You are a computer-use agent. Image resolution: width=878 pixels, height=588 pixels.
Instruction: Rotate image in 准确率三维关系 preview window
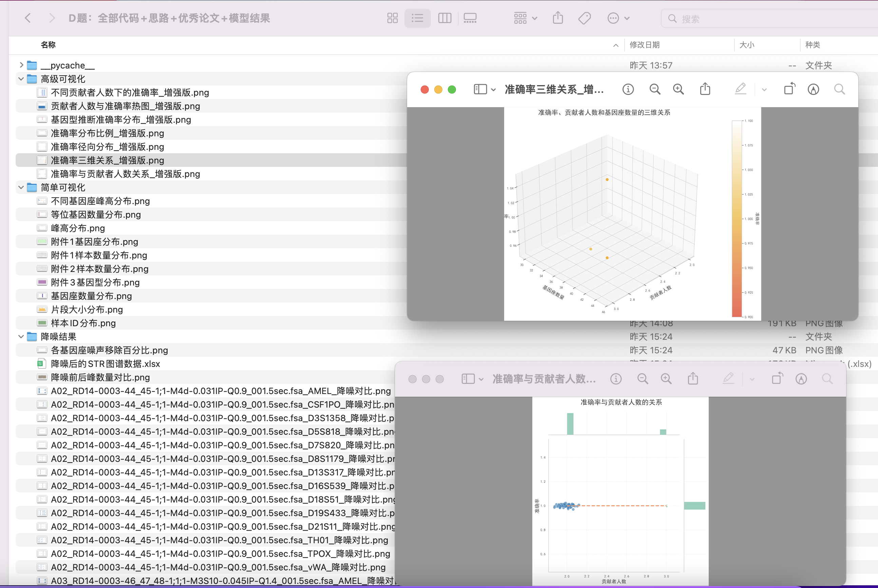(789, 89)
